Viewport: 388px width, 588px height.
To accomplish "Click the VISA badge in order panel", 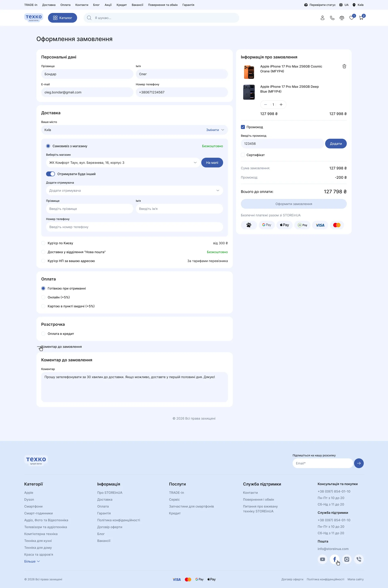I will pyautogui.click(x=320, y=225).
